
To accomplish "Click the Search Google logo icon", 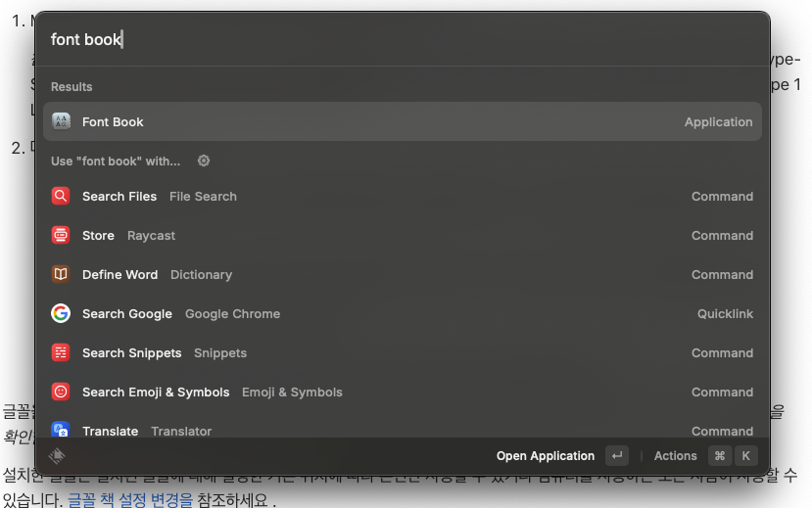I will click(x=61, y=313).
